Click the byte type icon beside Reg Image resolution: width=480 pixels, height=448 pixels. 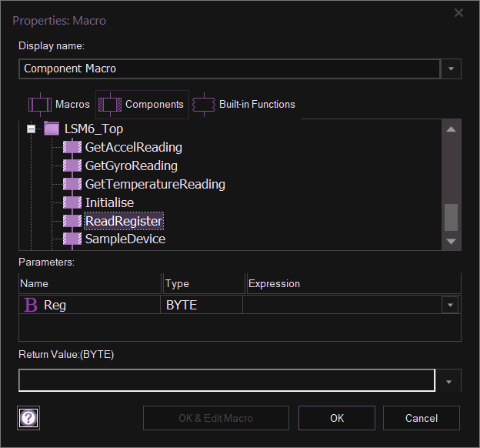(31, 305)
